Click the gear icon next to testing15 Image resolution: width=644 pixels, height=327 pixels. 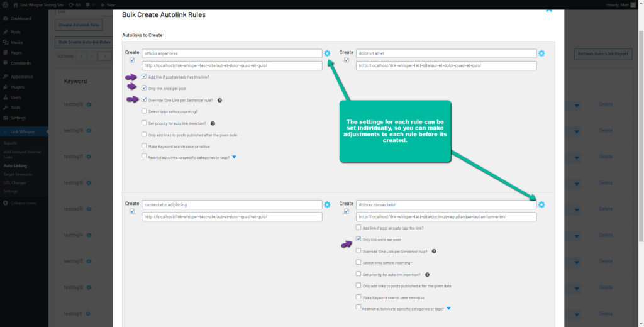89,209
